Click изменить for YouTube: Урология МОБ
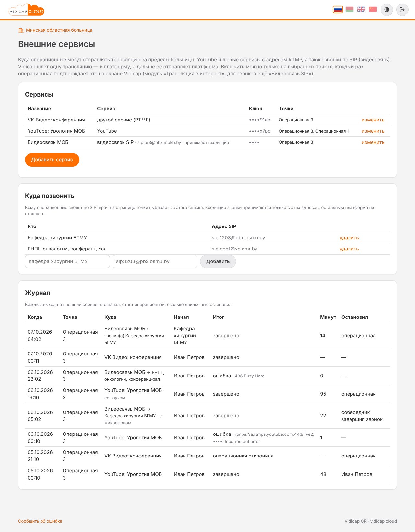 coord(373,131)
